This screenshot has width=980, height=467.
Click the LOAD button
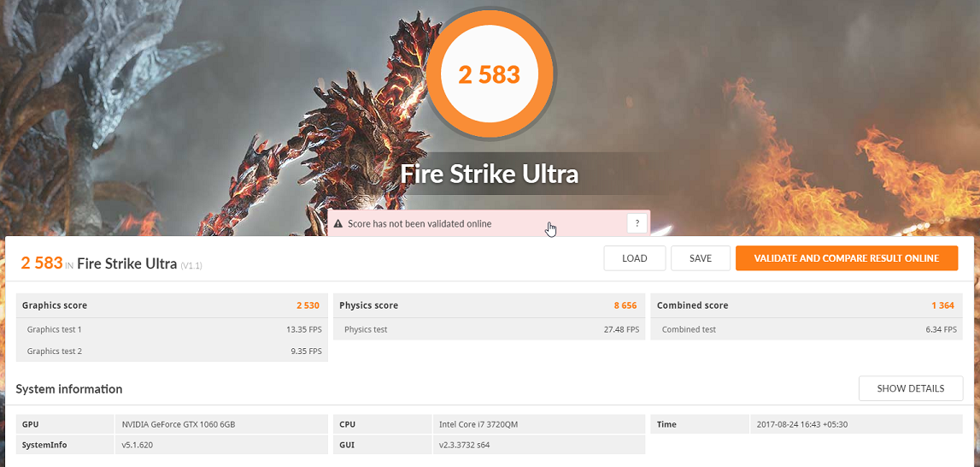click(634, 258)
